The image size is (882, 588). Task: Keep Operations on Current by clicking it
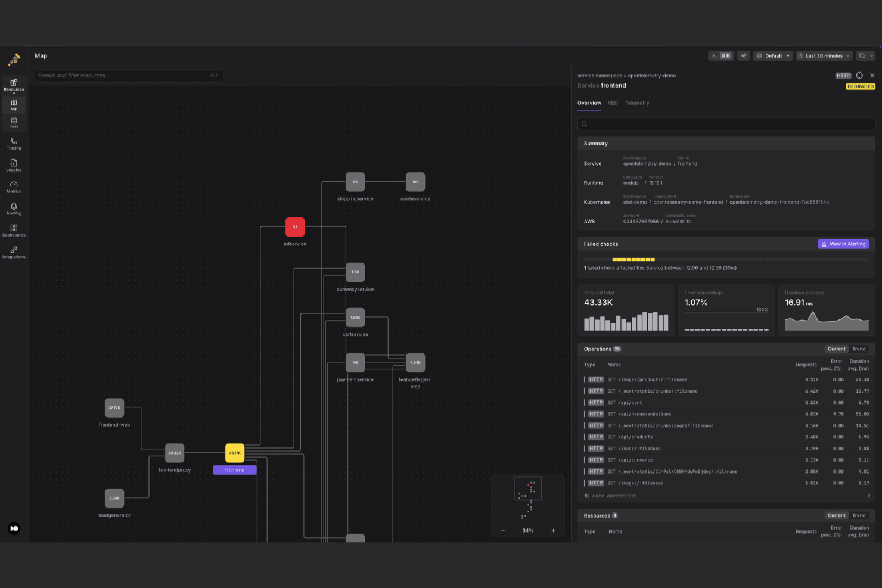(836, 349)
